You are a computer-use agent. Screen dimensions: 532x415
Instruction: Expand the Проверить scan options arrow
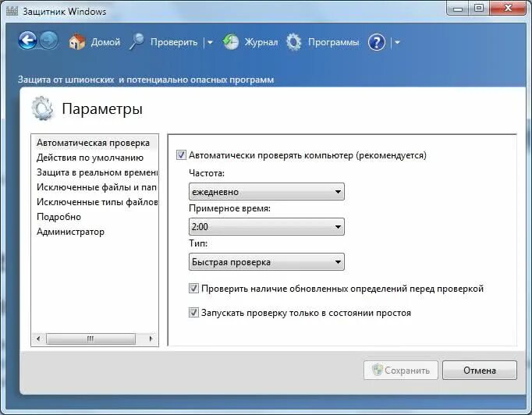pyautogui.click(x=210, y=42)
